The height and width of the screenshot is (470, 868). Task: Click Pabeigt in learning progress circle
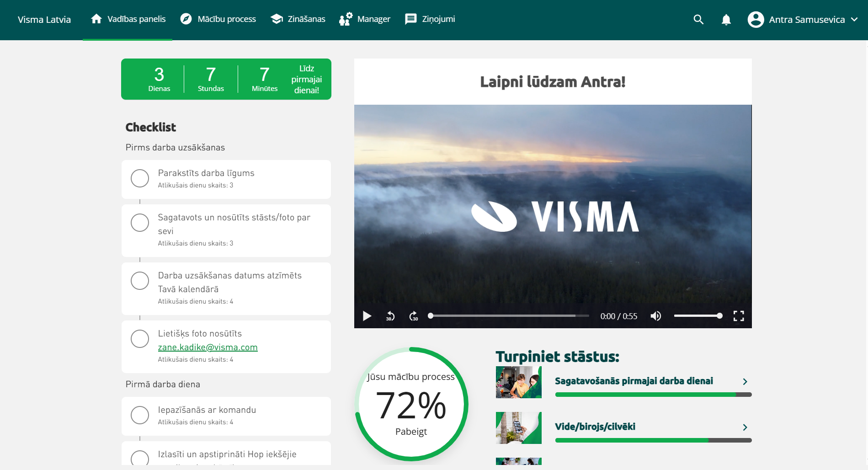(x=411, y=432)
